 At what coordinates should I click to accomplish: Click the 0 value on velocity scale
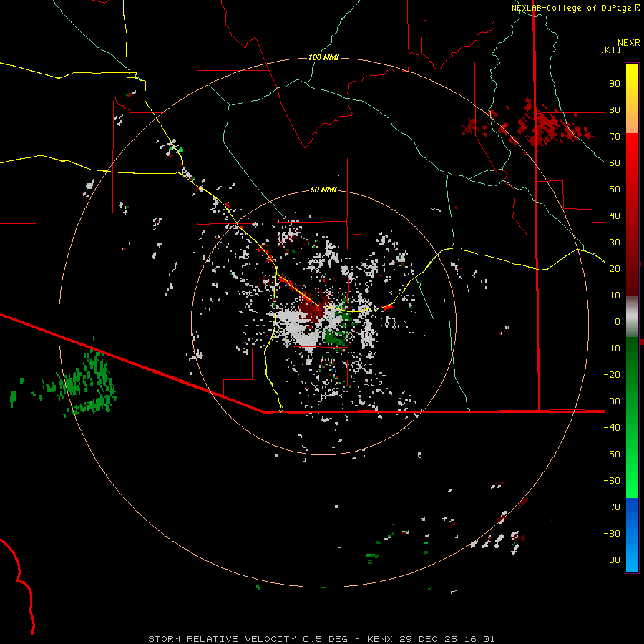(x=618, y=321)
